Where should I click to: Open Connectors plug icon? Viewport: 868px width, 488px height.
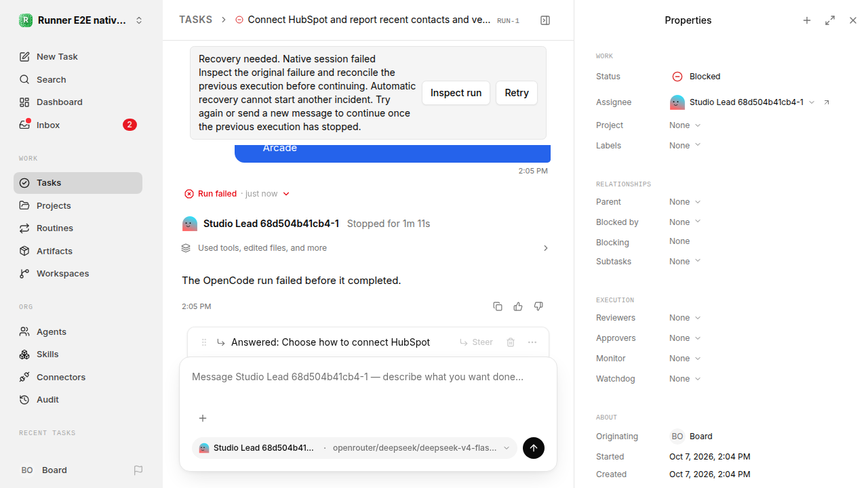(x=24, y=377)
